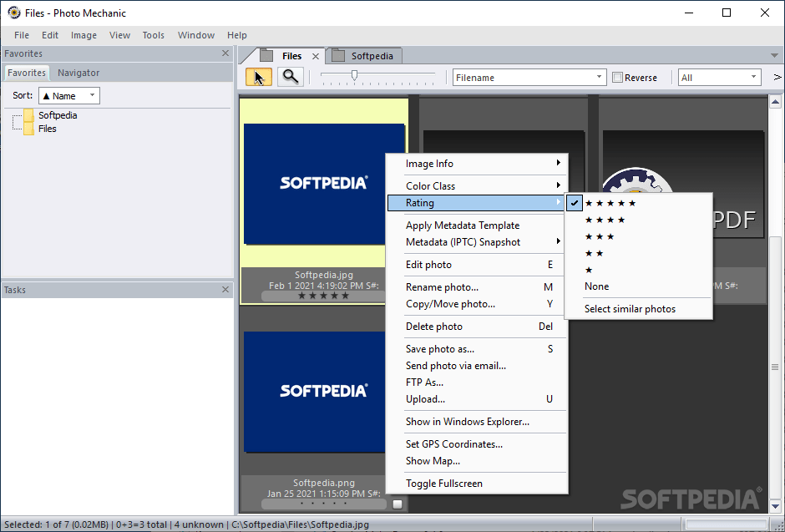Click the Softpedia folder icon in Favorites
The height and width of the screenshot is (532, 785).
[28, 115]
